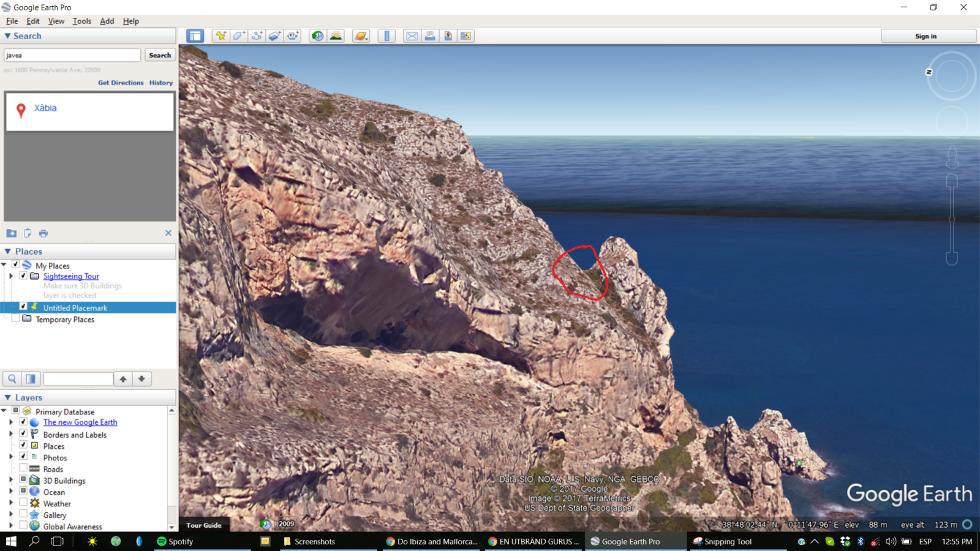Image resolution: width=980 pixels, height=551 pixels.
Task: Open the ruler measurement tool
Action: click(x=386, y=36)
